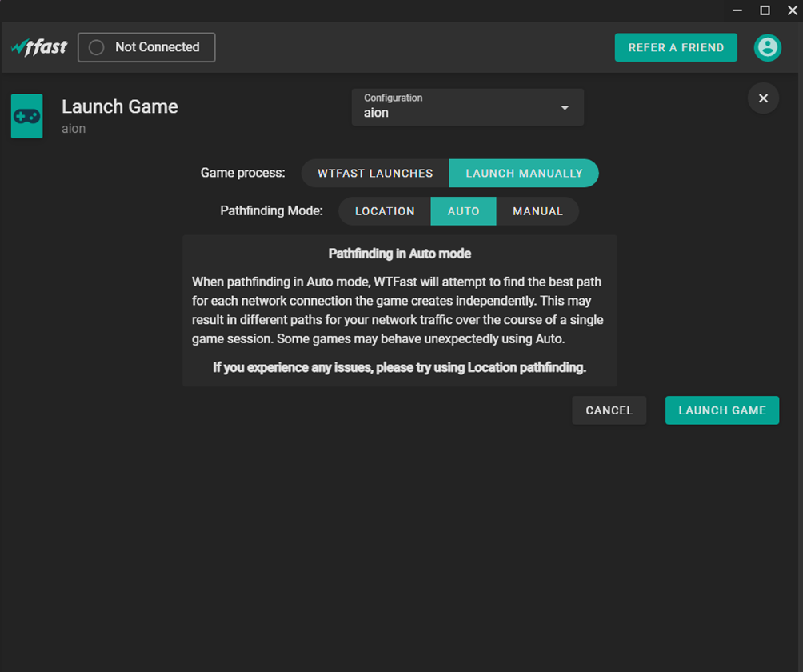Click the Pathfinding in Auto mode description

click(399, 310)
